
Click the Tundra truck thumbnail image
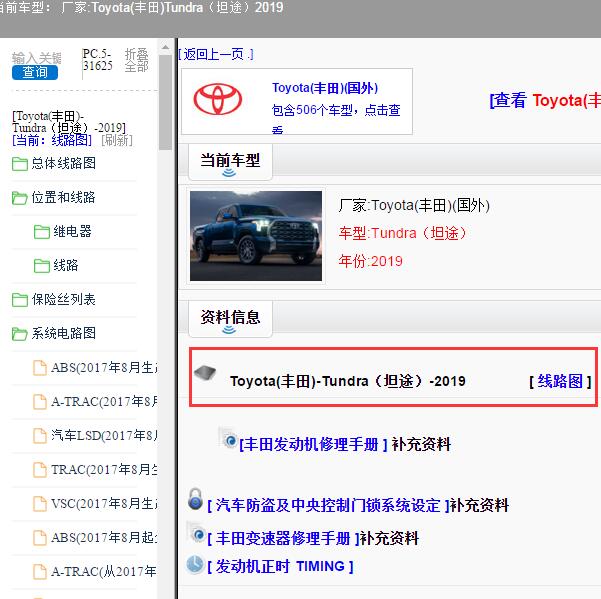pyautogui.click(x=256, y=236)
